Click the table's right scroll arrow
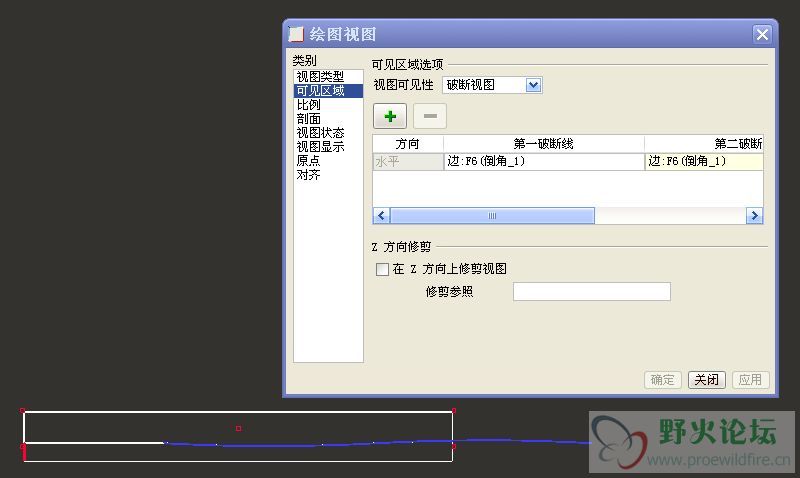The width and height of the screenshot is (800, 478). pos(755,215)
